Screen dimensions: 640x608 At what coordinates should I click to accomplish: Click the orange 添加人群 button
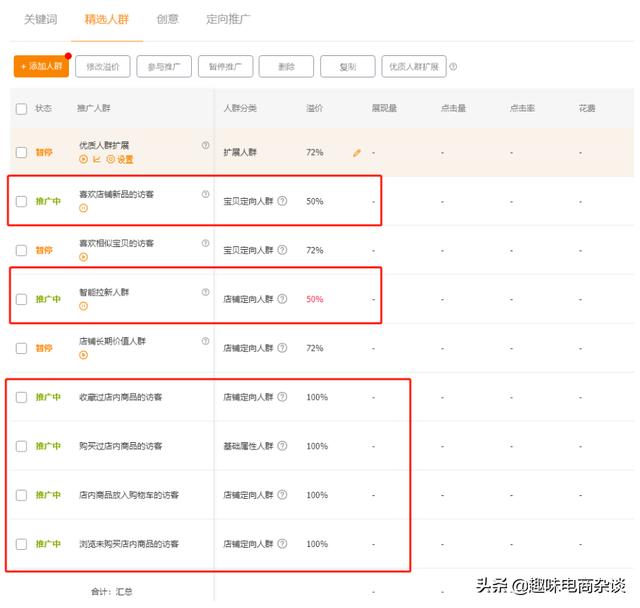pos(40,67)
